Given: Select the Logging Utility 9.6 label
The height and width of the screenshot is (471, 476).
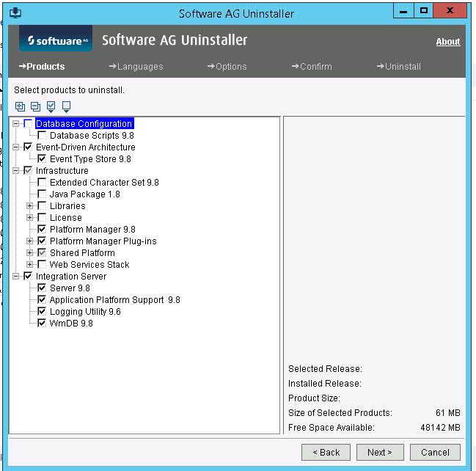Looking at the screenshot, I should [85, 312].
